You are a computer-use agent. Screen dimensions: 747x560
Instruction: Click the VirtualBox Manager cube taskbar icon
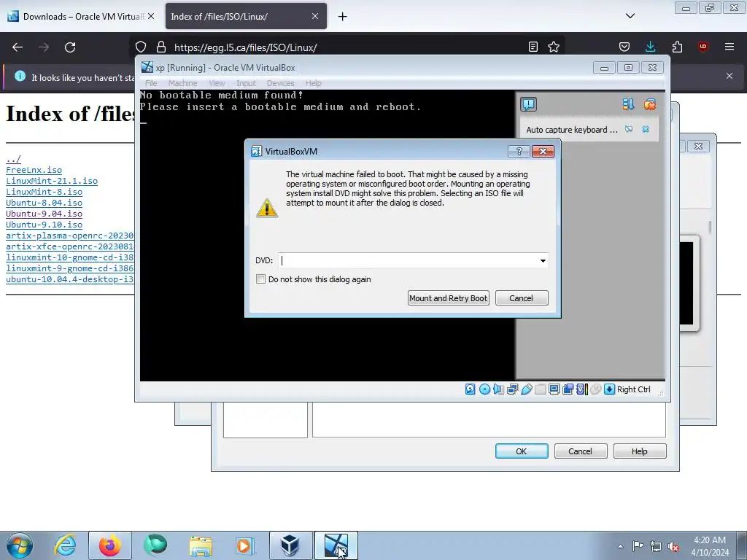pyautogui.click(x=290, y=545)
